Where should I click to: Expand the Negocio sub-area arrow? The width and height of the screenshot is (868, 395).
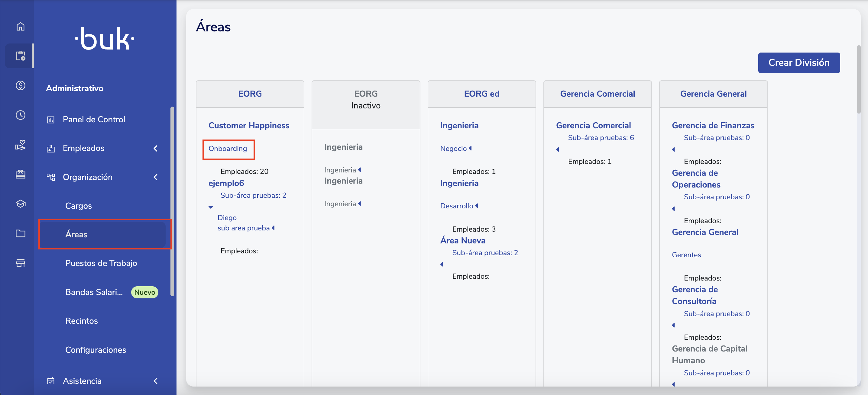pos(470,149)
